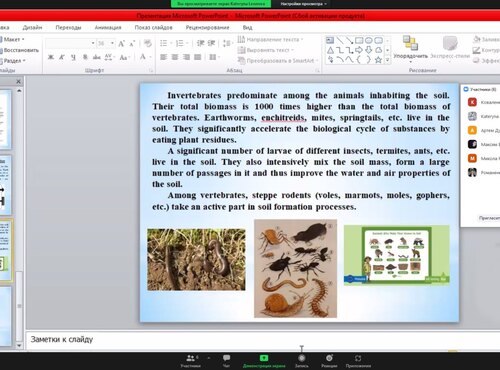The image size is (500, 370).
Task: Open Zoom Реакции reactions button
Action: [x=329, y=361]
